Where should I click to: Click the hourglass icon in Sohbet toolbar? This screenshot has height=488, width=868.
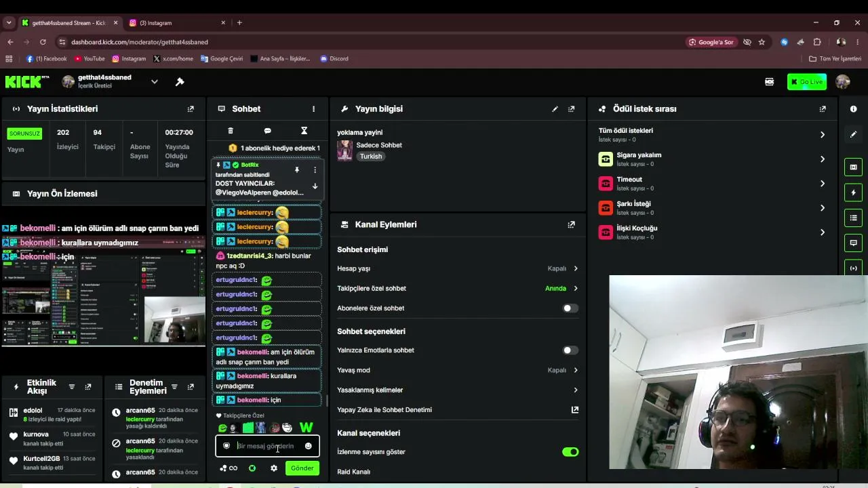(304, 131)
